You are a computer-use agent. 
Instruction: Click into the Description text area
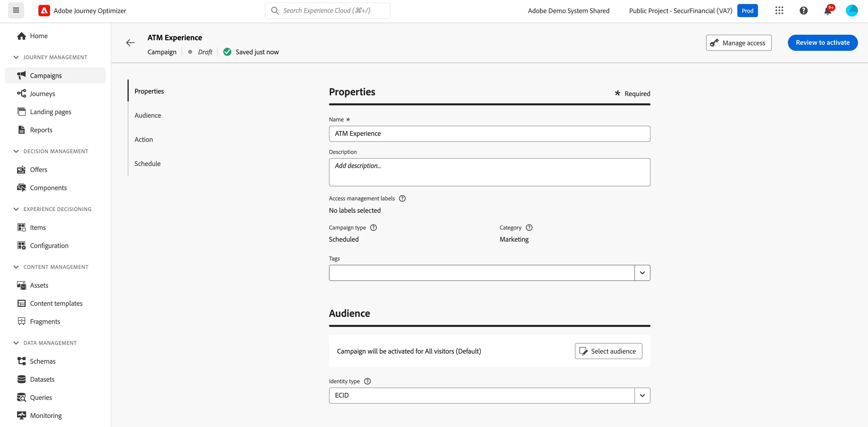[x=489, y=172]
